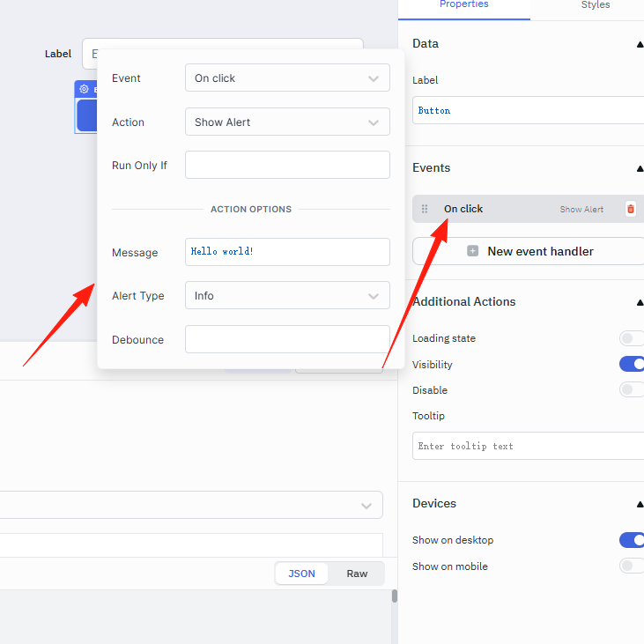
Task: Click the button widget settings gear icon
Action: tap(85, 89)
